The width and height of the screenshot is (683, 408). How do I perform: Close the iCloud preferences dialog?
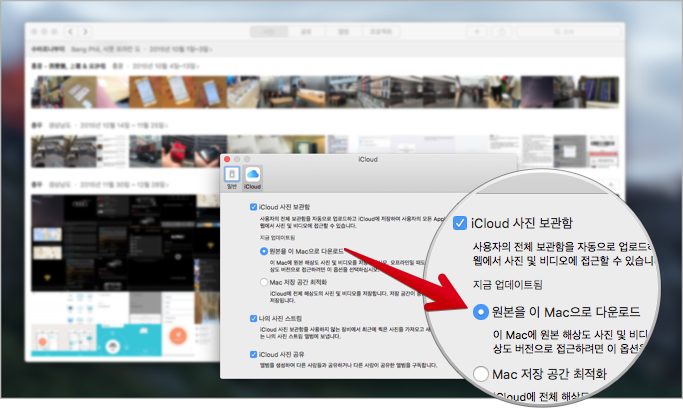point(227,159)
